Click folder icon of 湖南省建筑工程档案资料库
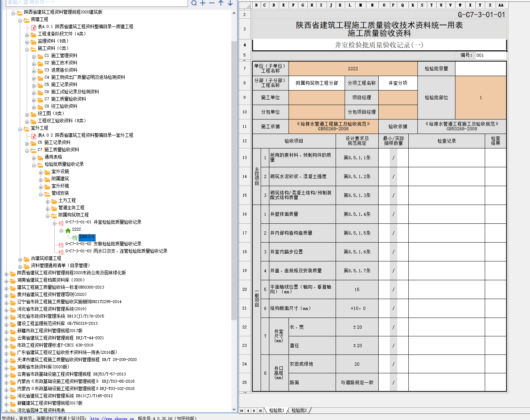Image resolution: width=530 pixels, height=420 pixels. pyautogui.click(x=13, y=280)
